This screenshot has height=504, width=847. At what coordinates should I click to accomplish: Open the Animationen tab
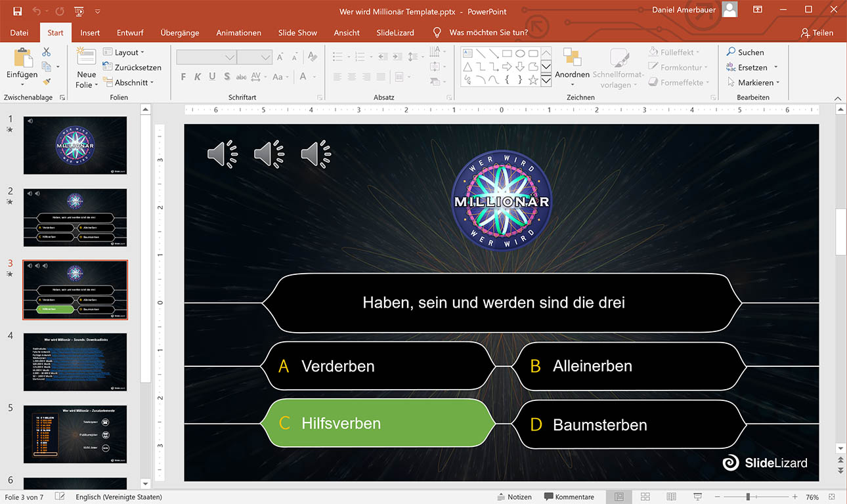239,33
